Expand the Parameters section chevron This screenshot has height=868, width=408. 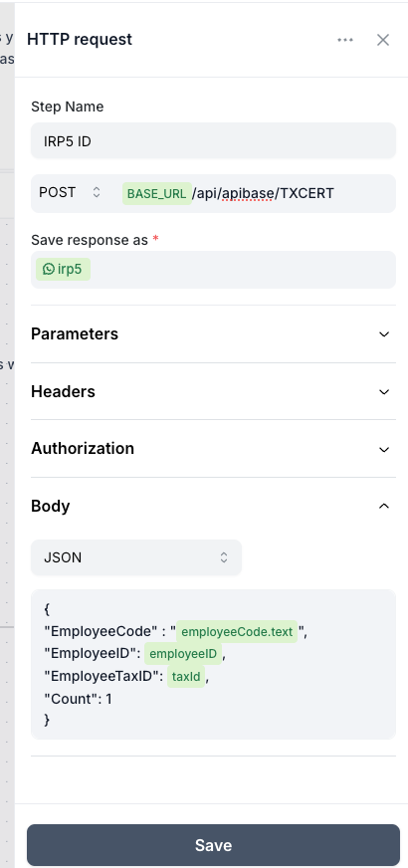click(x=384, y=334)
